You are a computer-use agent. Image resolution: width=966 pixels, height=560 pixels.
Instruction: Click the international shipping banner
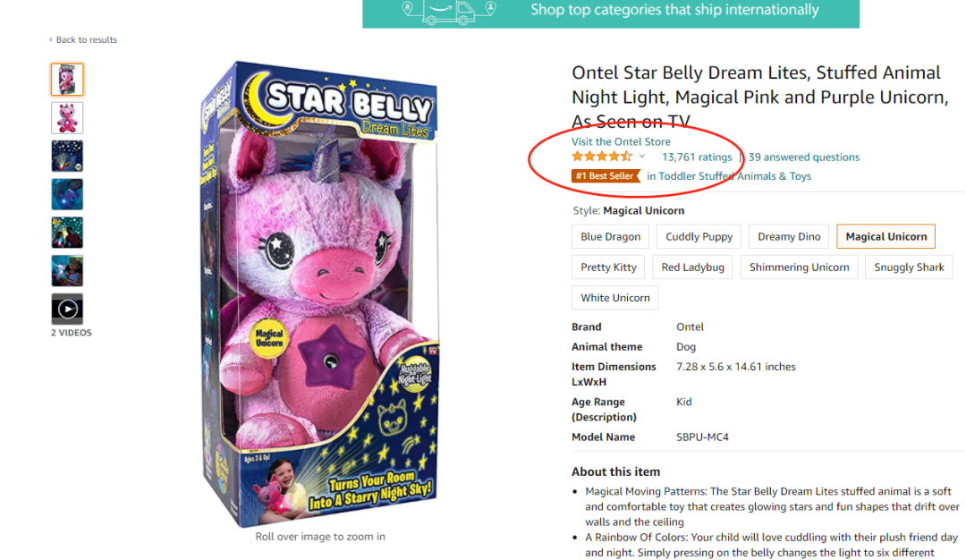(x=611, y=12)
